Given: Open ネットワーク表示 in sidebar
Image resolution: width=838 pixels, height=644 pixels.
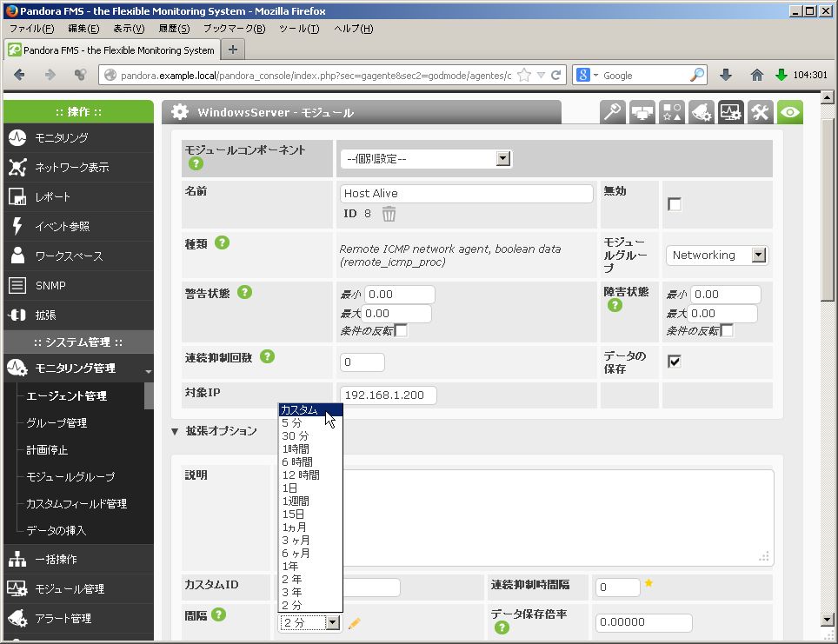Looking at the screenshot, I should pos(78,167).
